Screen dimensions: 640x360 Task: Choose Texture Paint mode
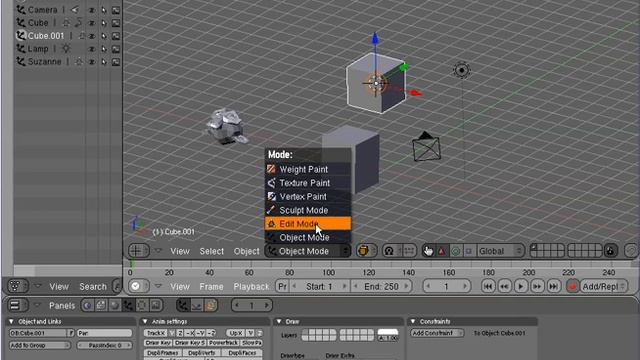(308, 183)
